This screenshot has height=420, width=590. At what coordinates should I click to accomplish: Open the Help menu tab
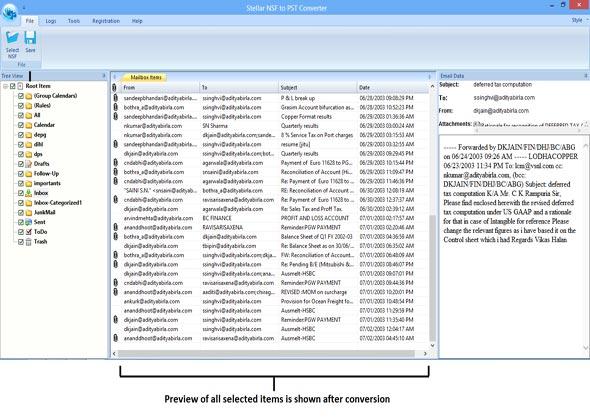(137, 21)
